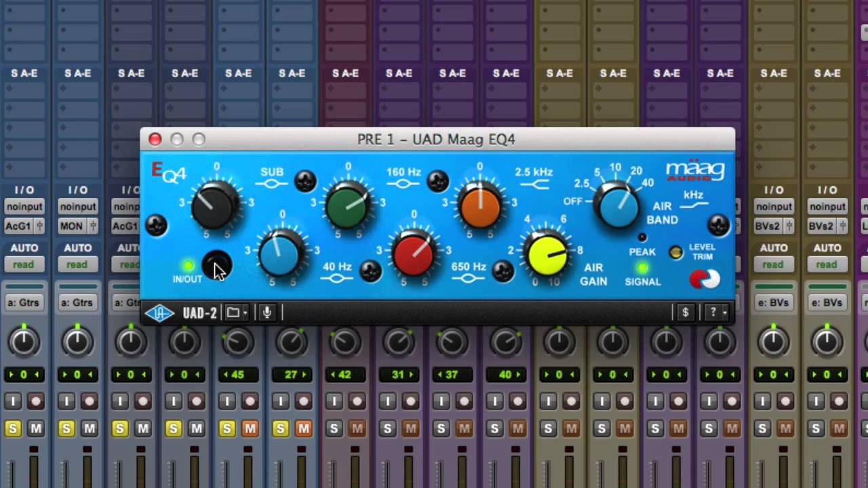Record-enable the channel panned 37
The height and width of the screenshot is (488, 868).
464,401
